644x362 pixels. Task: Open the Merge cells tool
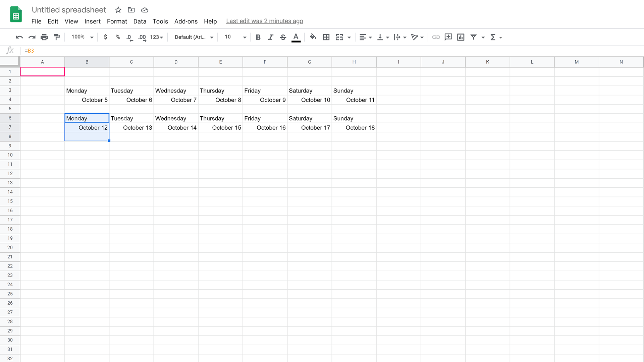point(340,37)
